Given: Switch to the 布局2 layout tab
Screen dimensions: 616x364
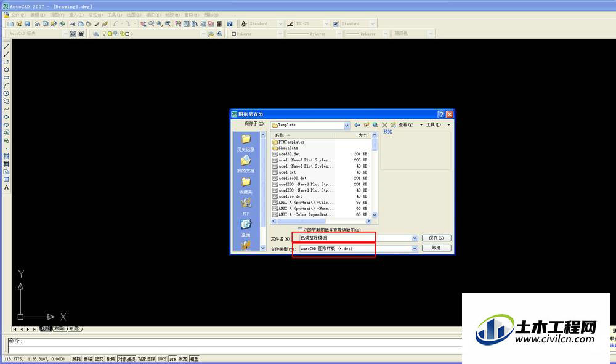Looking at the screenshot, I should point(75,329).
